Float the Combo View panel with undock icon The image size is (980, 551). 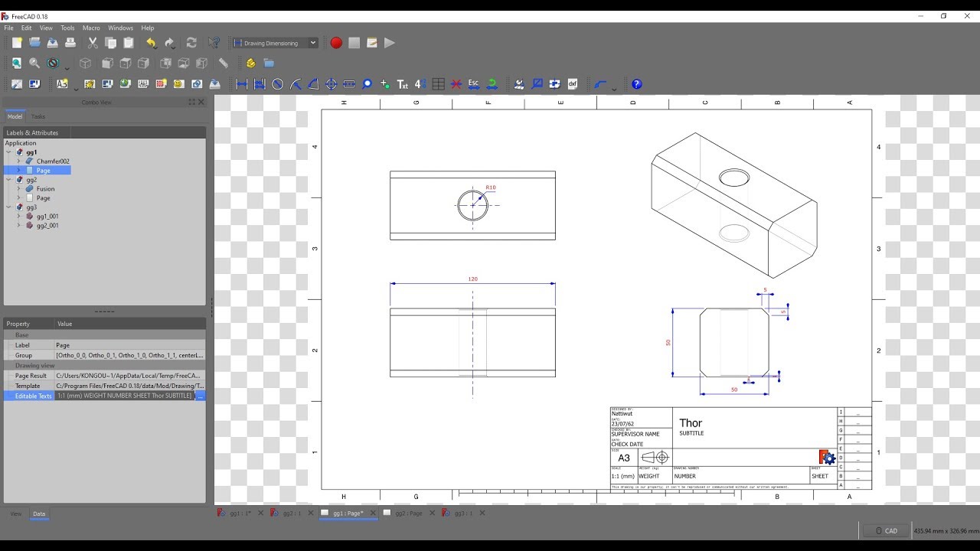point(192,102)
